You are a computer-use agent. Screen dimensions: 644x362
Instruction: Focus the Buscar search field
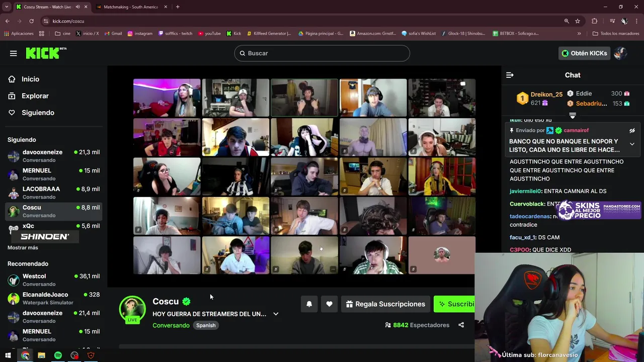pos(322,53)
